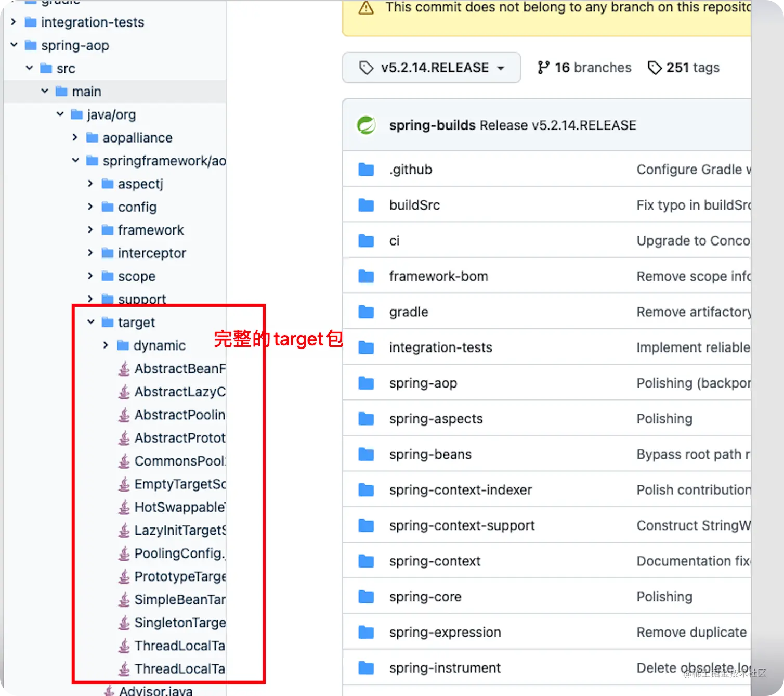Click the gradle folder icon in file list
The height and width of the screenshot is (696, 784).
[366, 312]
